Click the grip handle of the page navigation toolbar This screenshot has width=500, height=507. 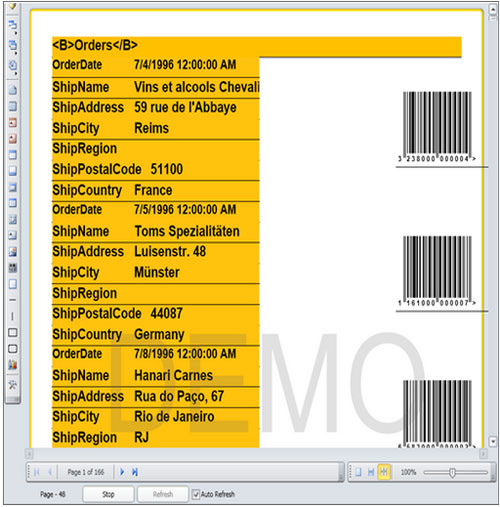tap(29, 472)
